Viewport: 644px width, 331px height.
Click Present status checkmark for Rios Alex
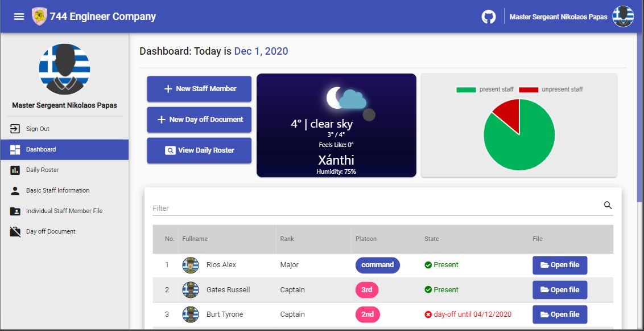tap(428, 265)
